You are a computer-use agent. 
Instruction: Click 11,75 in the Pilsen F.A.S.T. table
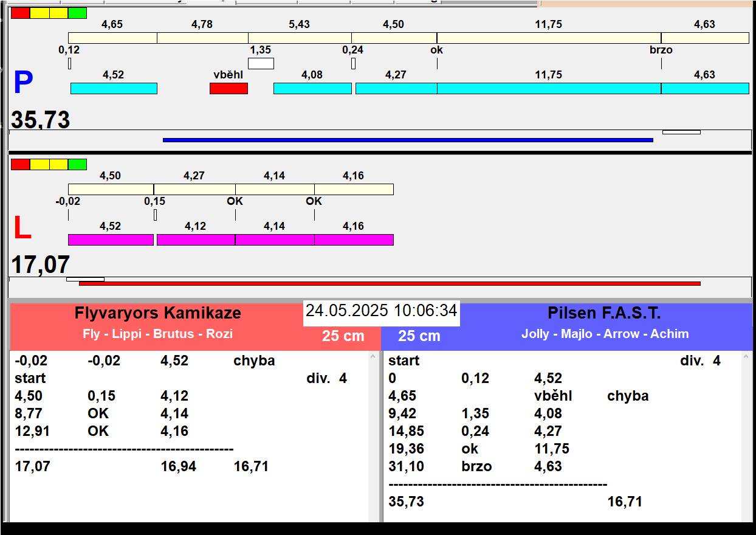point(552,449)
